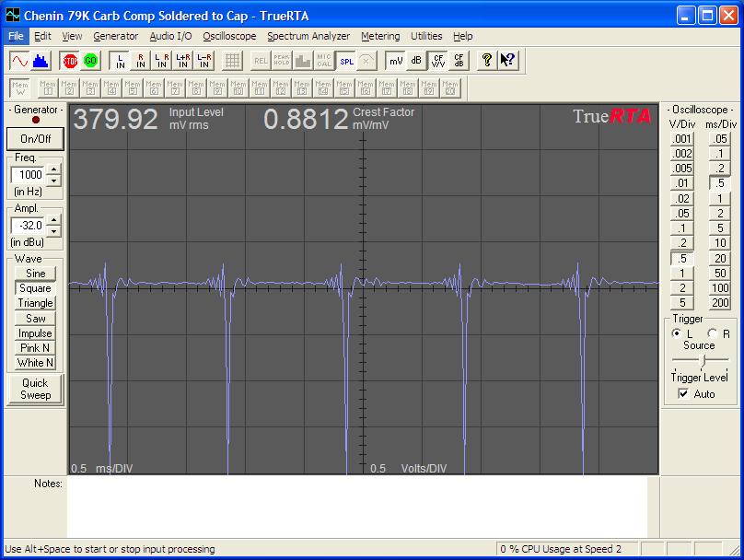This screenshot has height=560, width=744.
Task: Toggle the Auto trigger checkbox
Action: (x=683, y=393)
